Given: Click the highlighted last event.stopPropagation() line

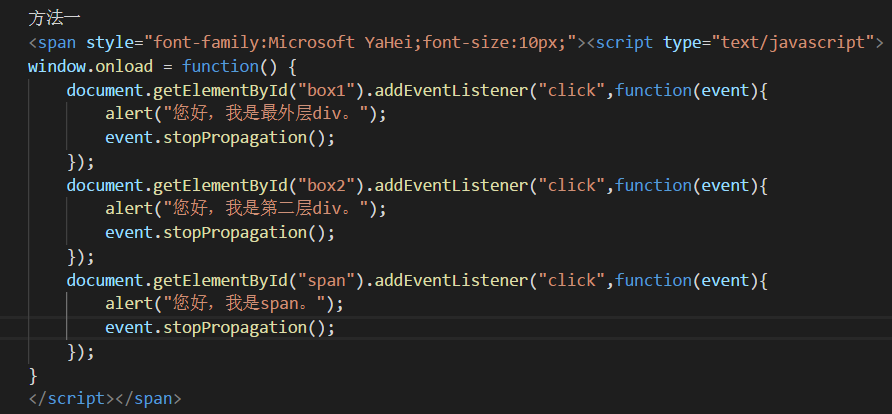Looking at the screenshot, I should (220, 328).
